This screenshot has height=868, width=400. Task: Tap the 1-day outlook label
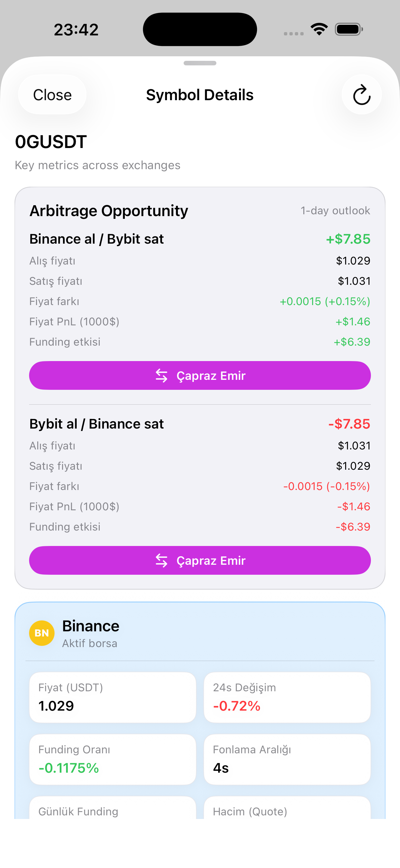click(x=335, y=211)
